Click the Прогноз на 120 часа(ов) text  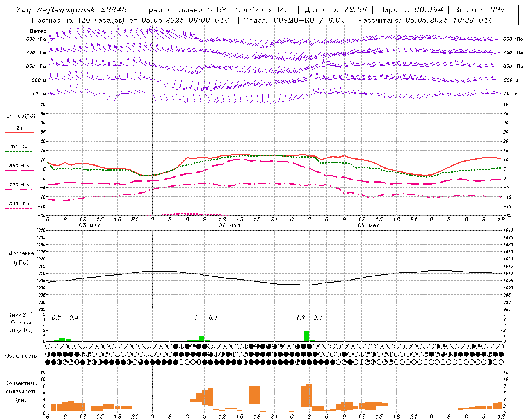pos(79,20)
